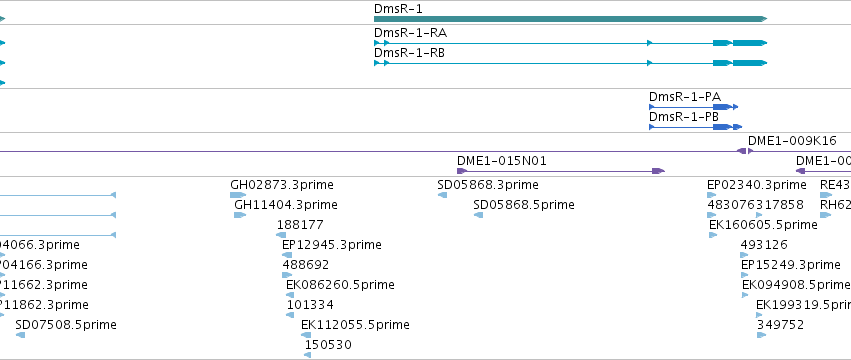Click the SD07508.5prime arrow marker
Image resolution: width=851 pixels, height=360 pixels.
pos(20,335)
